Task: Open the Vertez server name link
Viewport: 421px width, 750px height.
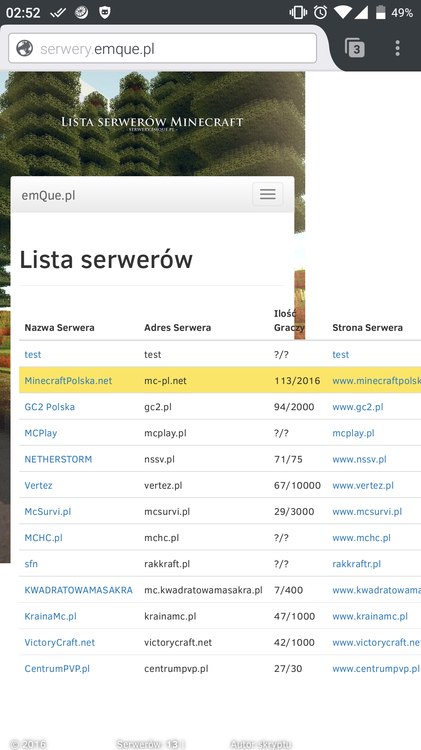Action: click(x=38, y=485)
